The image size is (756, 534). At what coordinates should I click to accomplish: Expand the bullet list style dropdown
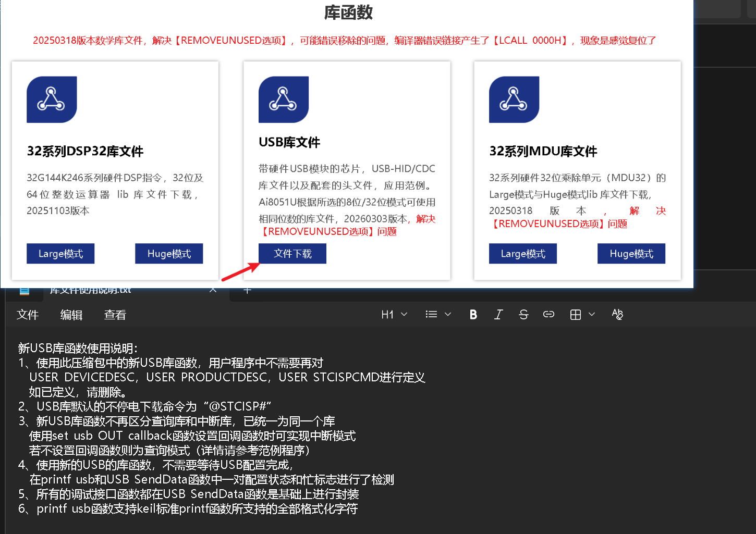447,315
